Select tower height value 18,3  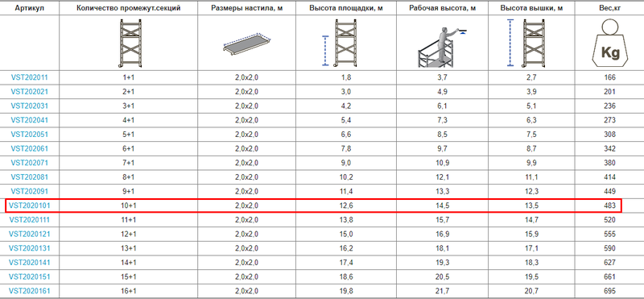pyautogui.click(x=531, y=263)
